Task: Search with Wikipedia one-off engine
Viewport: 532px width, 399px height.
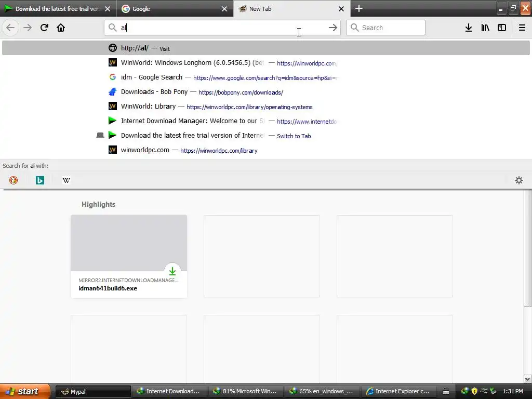Action: (x=66, y=180)
